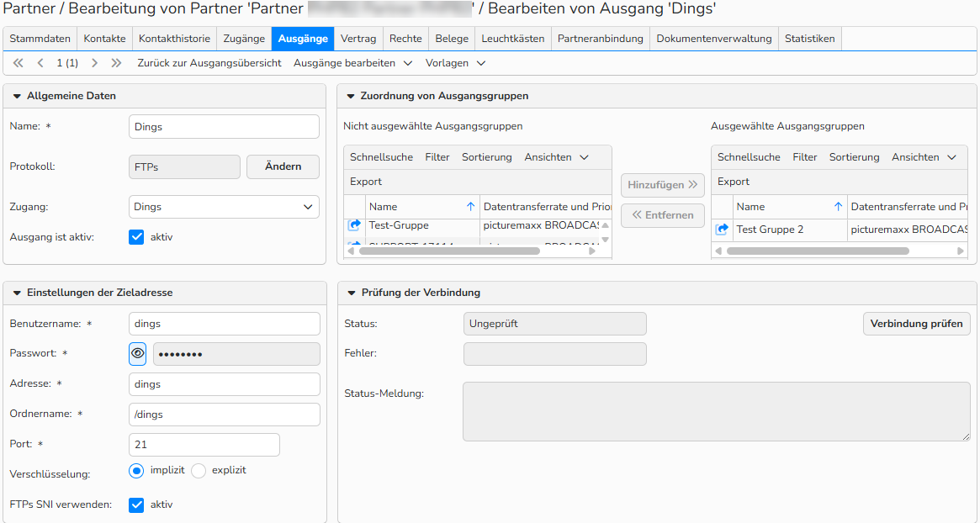Open Filter in left group list
The height and width of the screenshot is (523, 980).
[x=437, y=157]
